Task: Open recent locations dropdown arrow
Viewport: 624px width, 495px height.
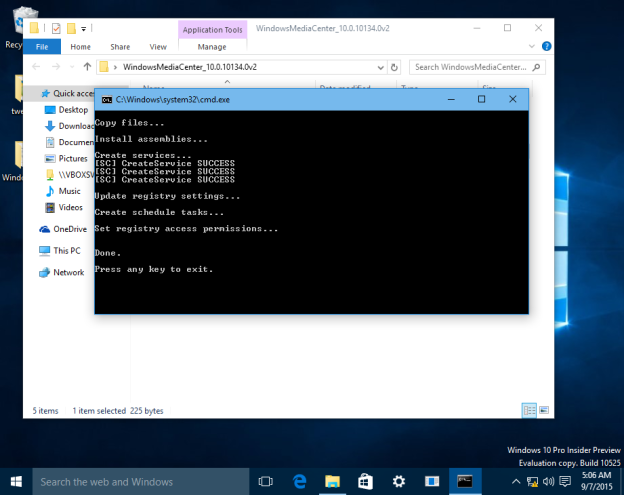Action: click(72, 67)
